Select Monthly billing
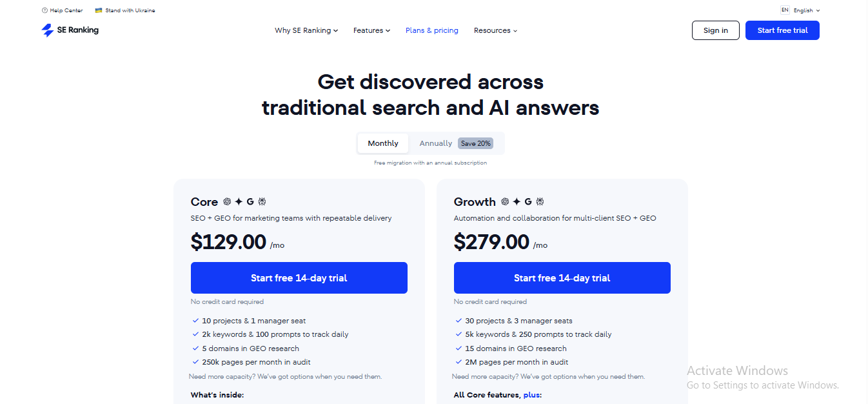 point(382,143)
